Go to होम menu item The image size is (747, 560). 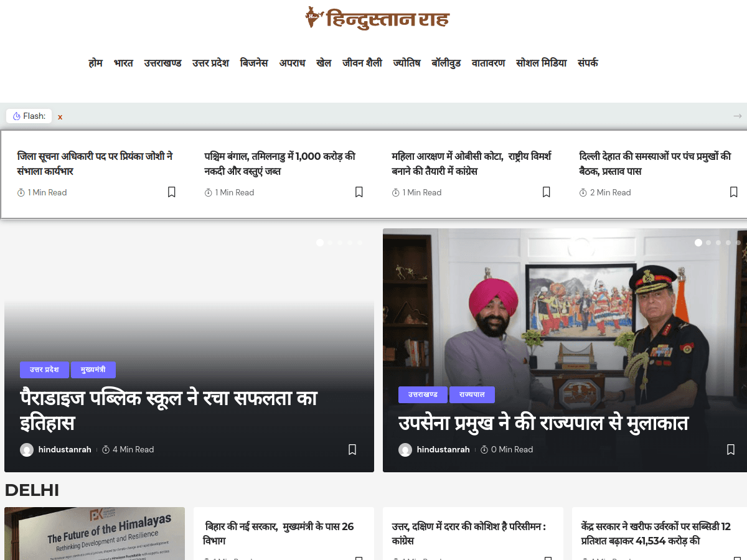coord(95,63)
